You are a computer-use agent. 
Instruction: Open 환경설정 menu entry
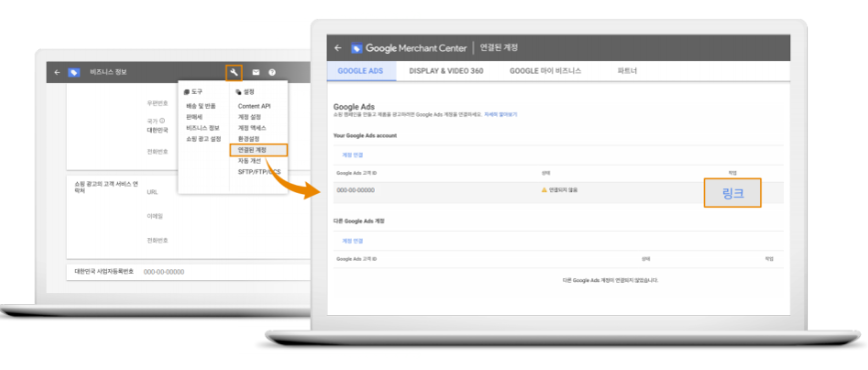249,138
